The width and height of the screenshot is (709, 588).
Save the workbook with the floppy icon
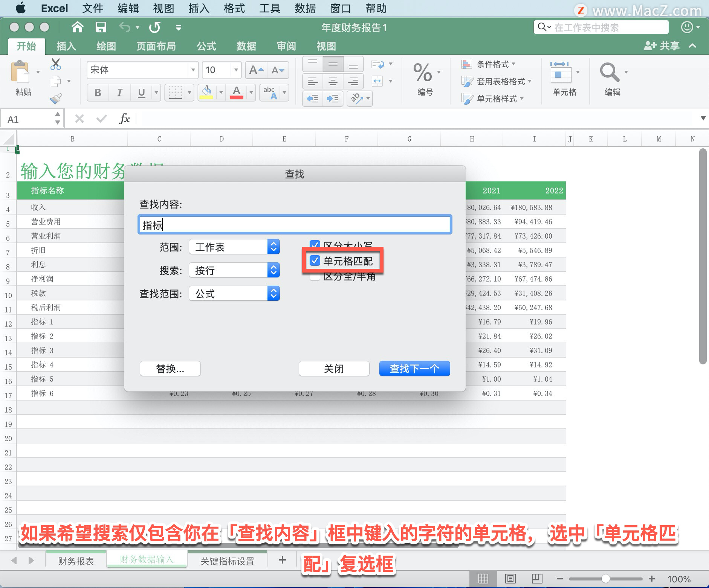(101, 27)
